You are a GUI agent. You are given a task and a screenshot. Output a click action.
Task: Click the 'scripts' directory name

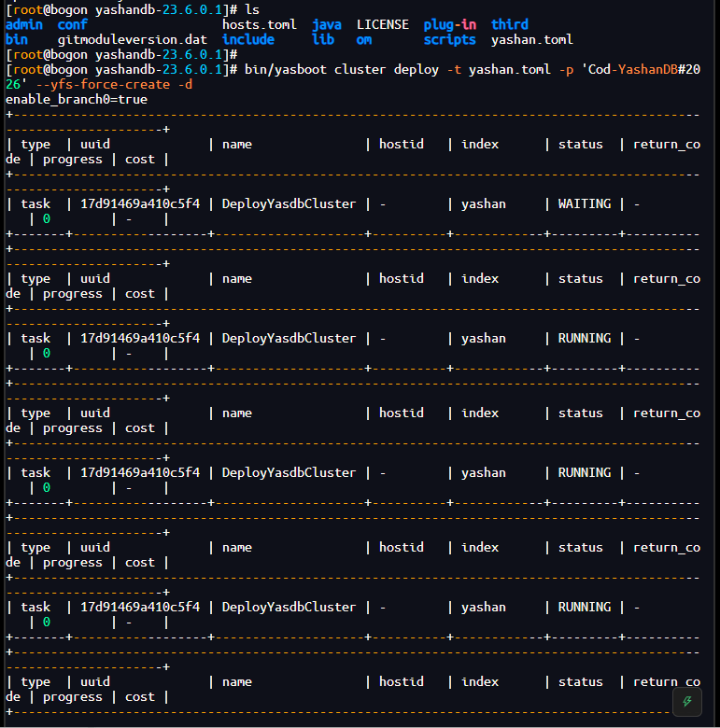[x=450, y=39]
